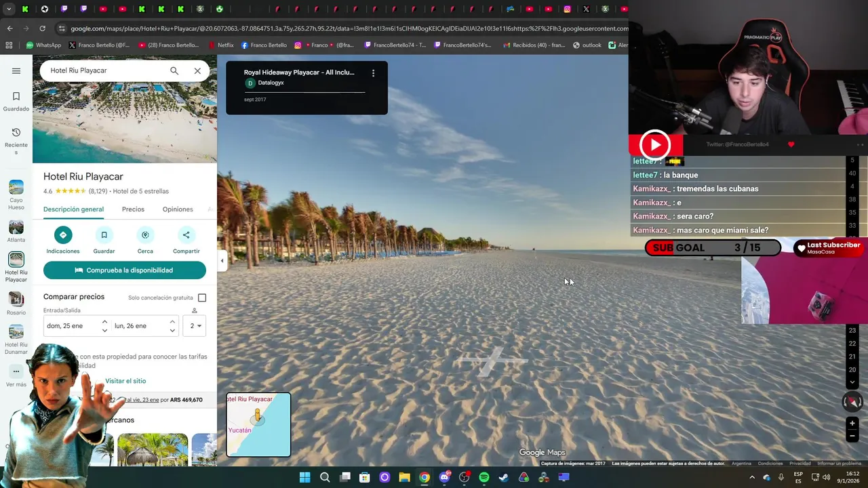Click the Street View compass control
This screenshot has height=488, width=868.
click(x=852, y=401)
